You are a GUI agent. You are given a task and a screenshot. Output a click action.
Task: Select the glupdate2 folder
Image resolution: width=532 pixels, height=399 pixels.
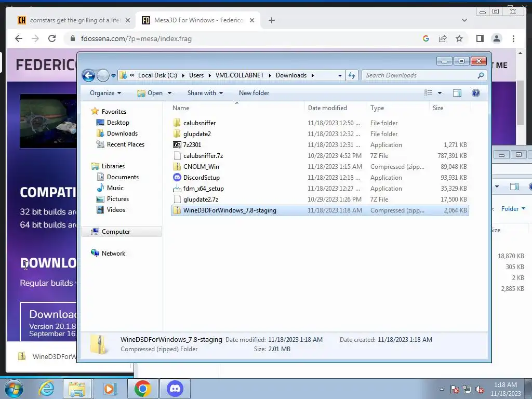pos(197,134)
